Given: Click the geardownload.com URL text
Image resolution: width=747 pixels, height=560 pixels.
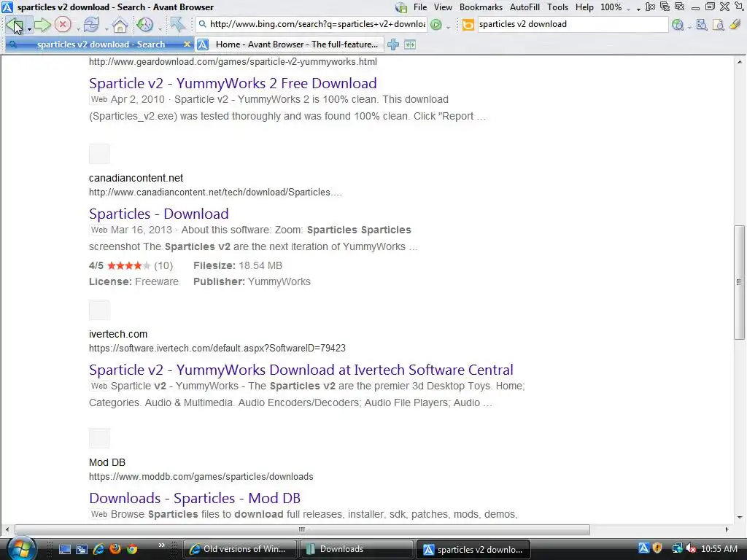Looking at the screenshot, I should pyautogui.click(x=233, y=62).
